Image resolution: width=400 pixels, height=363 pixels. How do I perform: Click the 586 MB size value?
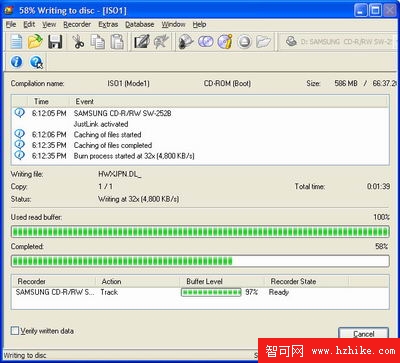tap(346, 83)
